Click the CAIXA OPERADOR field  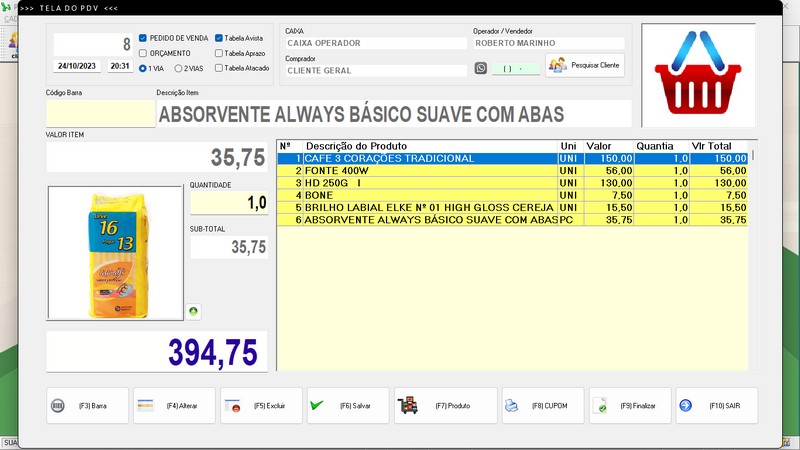click(x=376, y=43)
